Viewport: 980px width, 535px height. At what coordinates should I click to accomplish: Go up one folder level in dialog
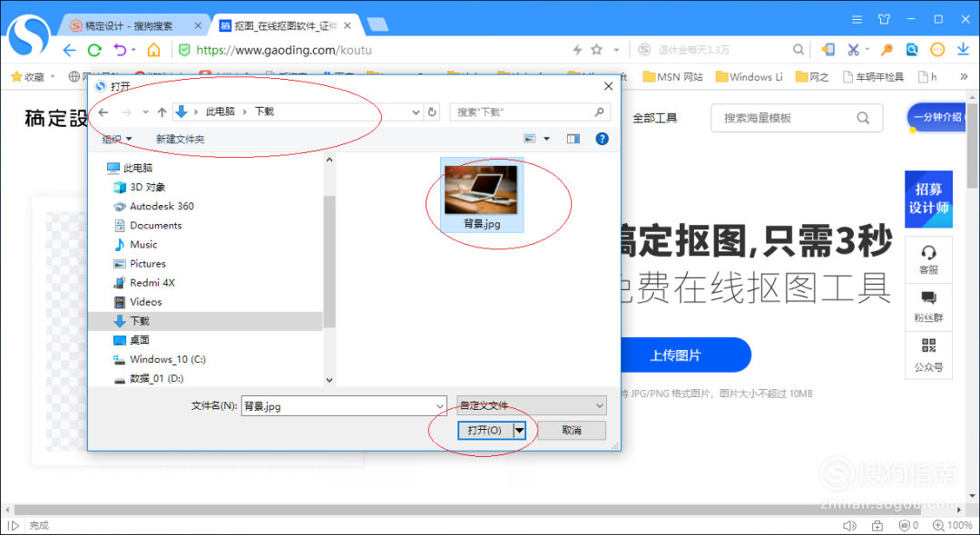tap(162, 112)
